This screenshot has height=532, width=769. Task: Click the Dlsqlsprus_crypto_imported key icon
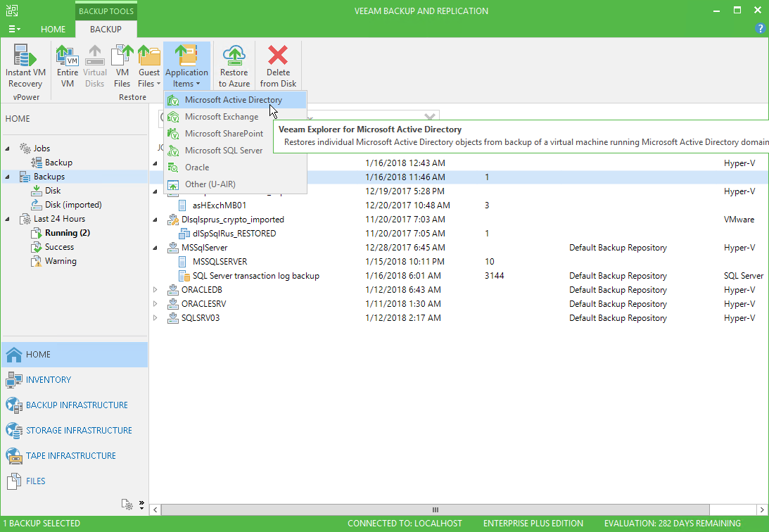[x=172, y=220]
